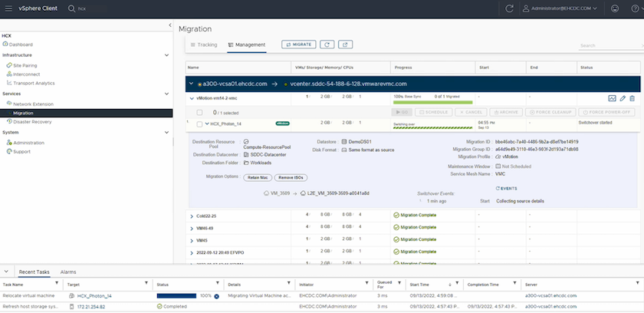
Task: Switch to the Alarms tab
Action: pos(68,272)
